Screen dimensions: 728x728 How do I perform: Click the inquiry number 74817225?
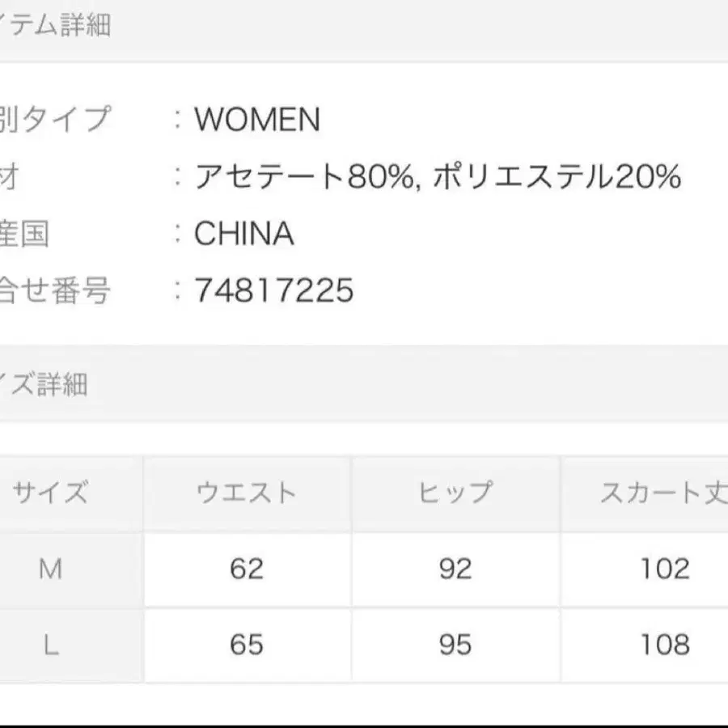[273, 290]
